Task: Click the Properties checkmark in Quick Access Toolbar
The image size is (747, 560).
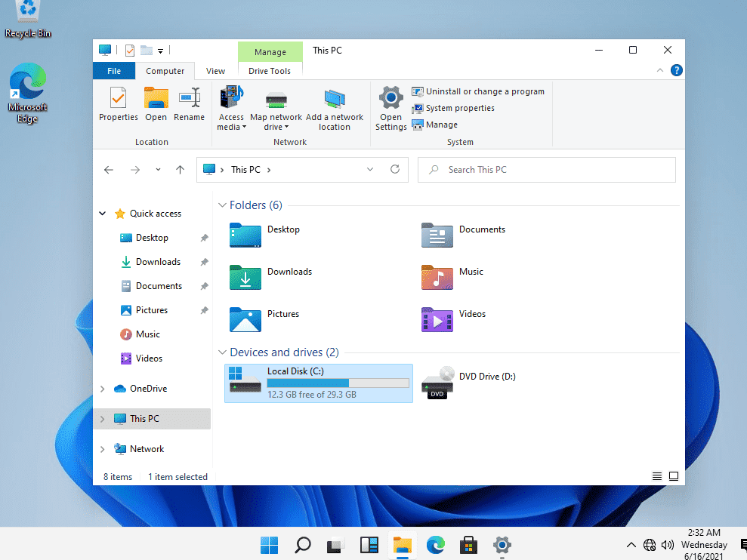Action: (130, 50)
